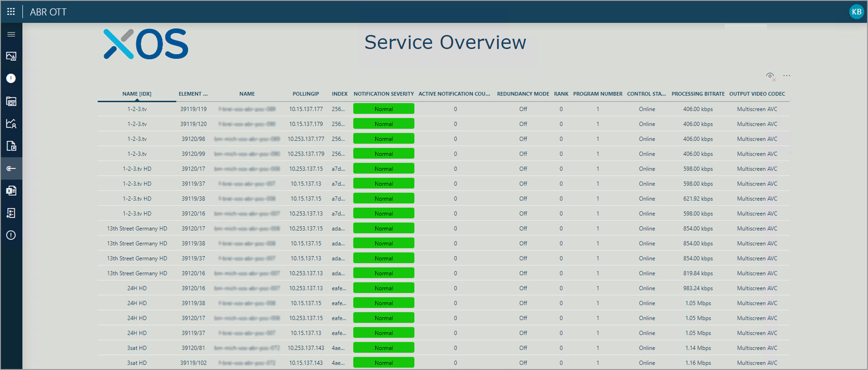868x370 pixels.
Task: Sort by OUTPUT VIDEO CODEC column header
Action: tap(757, 94)
